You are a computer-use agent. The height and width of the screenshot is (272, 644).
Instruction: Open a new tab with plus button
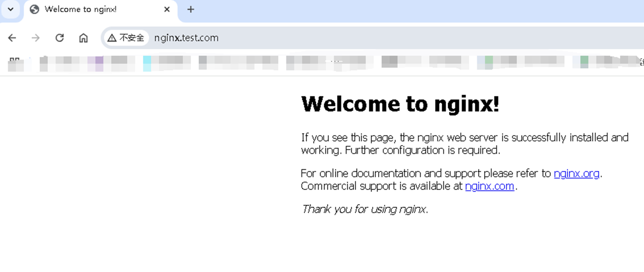(x=191, y=9)
